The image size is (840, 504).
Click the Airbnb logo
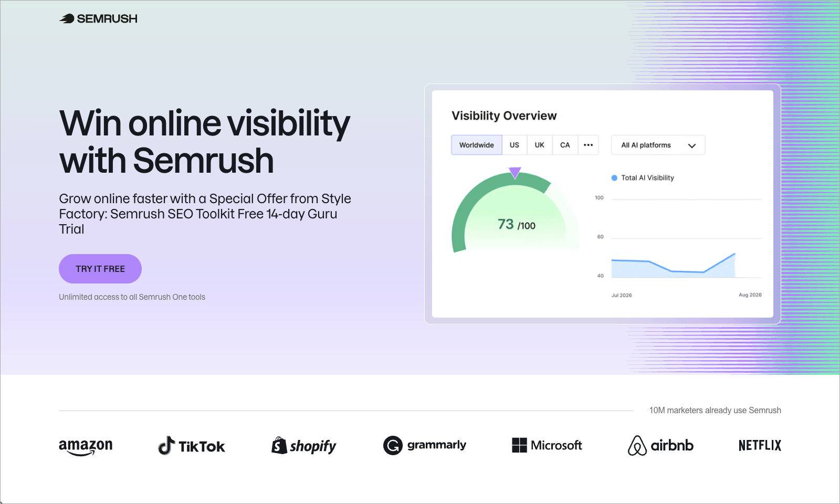(x=660, y=445)
